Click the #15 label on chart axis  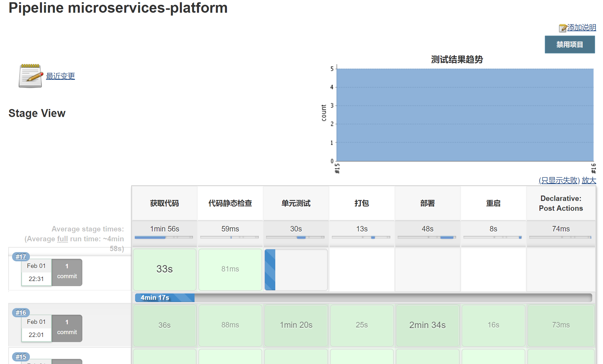click(337, 168)
